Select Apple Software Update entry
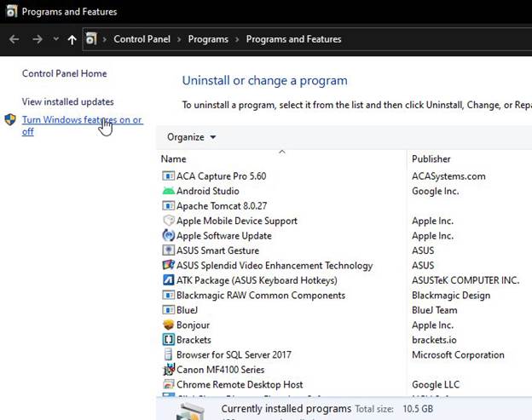Screen dimensions: 532x420 pos(224,236)
